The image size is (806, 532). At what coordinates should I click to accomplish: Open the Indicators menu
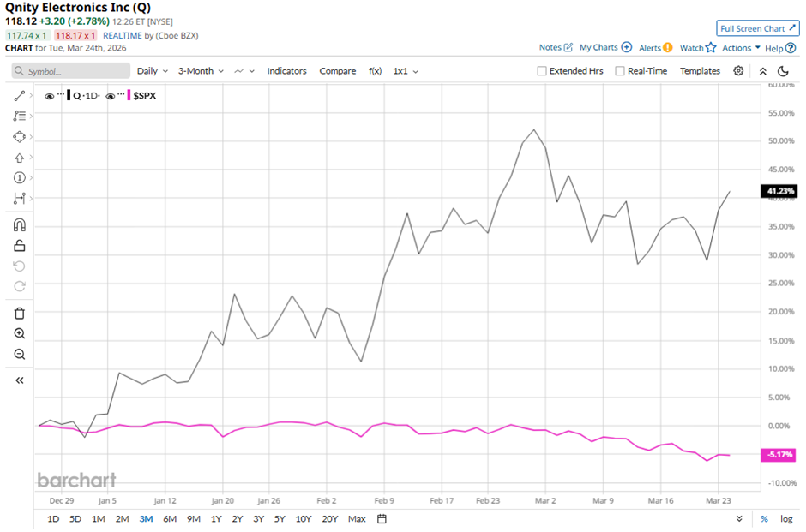[x=286, y=71]
